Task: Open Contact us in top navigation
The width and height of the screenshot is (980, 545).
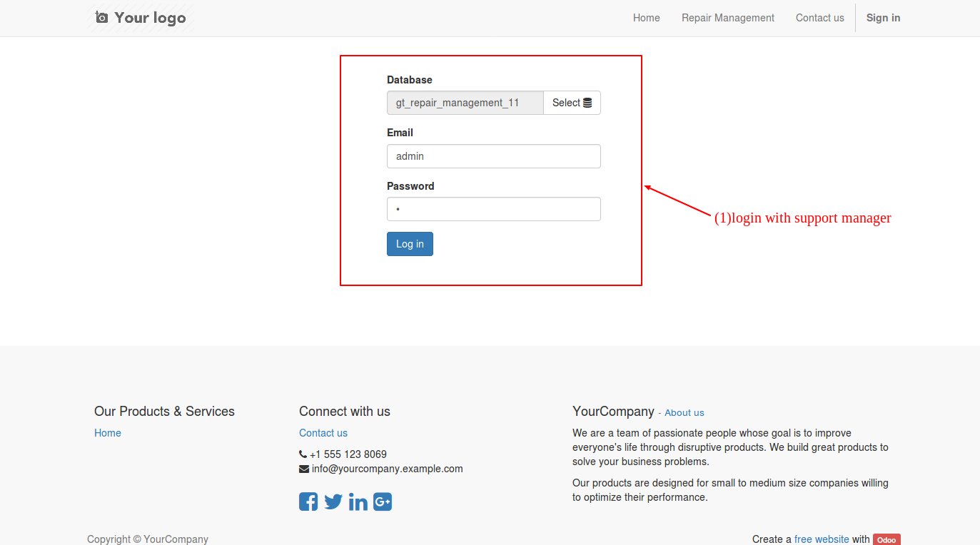Action: tap(820, 18)
